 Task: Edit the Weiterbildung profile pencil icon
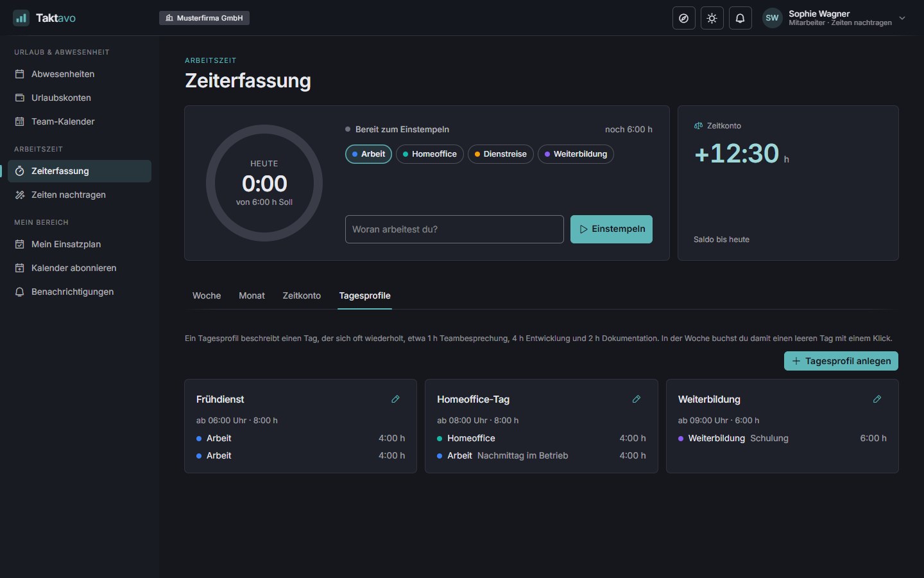[x=877, y=399]
